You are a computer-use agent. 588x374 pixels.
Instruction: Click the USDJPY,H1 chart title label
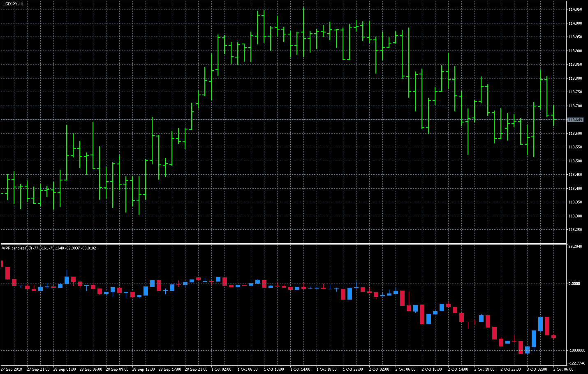[x=13, y=4]
